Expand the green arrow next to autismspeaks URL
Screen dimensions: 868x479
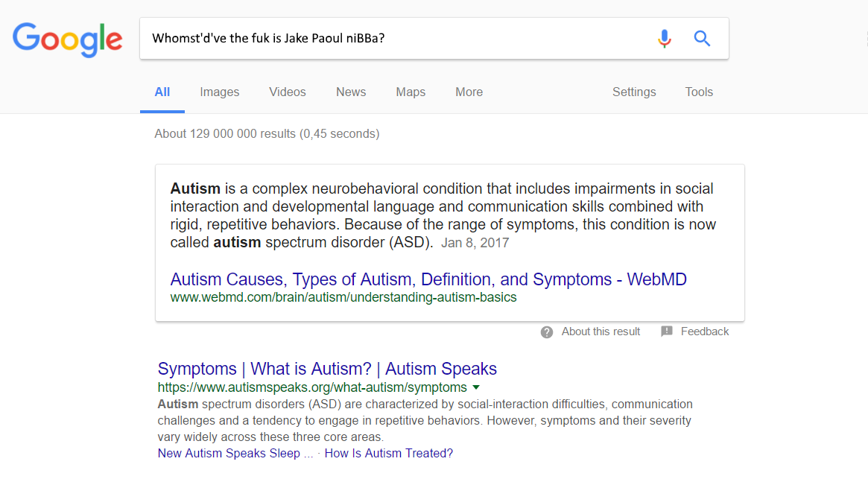coord(476,387)
